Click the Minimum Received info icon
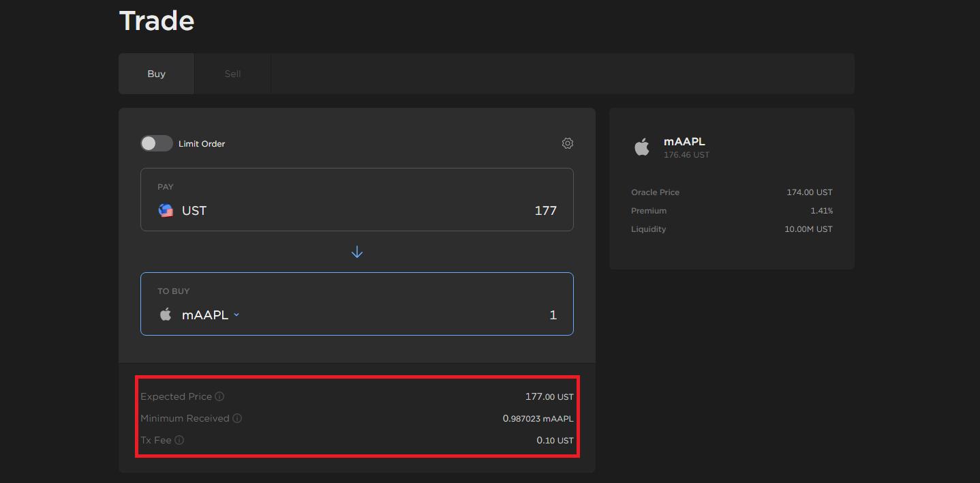 click(239, 418)
